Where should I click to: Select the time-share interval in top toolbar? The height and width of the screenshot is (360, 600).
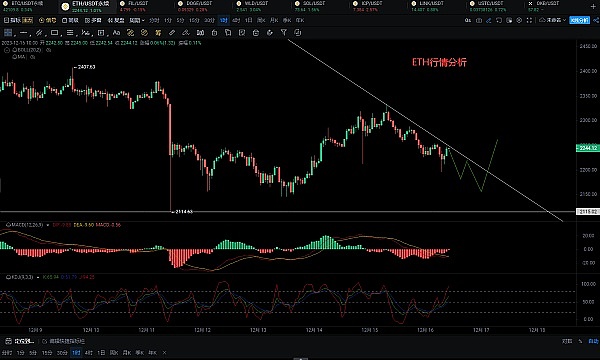tap(154, 20)
